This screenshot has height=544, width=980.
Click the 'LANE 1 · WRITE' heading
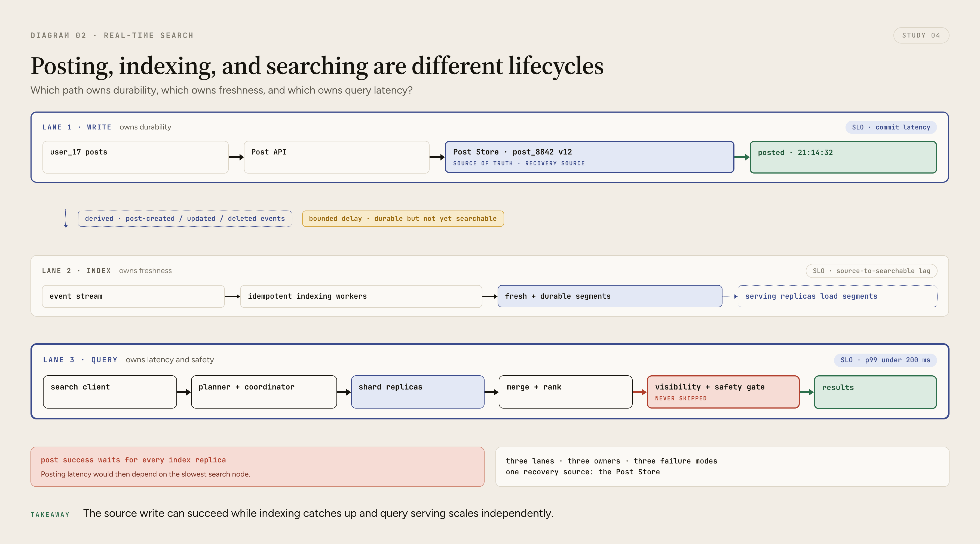pos(77,127)
